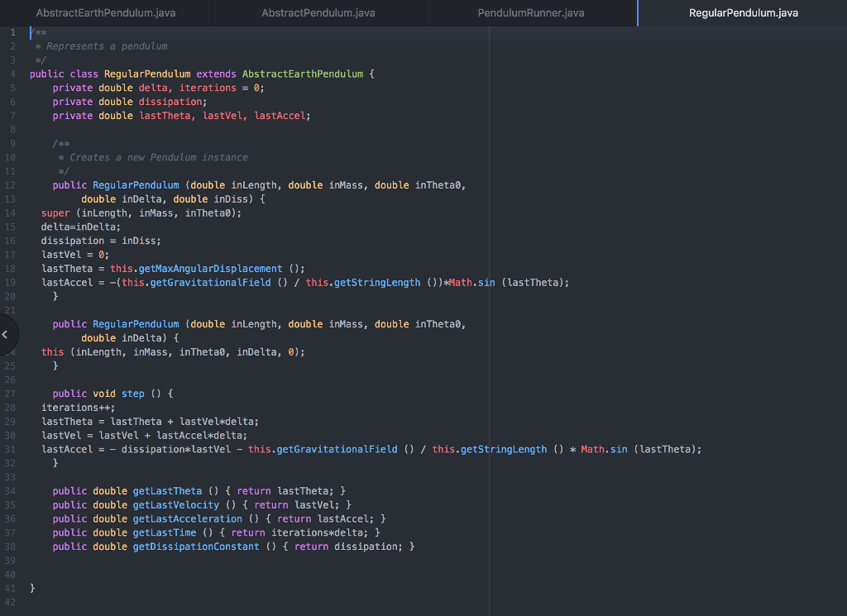Click the step method name on line 27

pyautogui.click(x=132, y=393)
